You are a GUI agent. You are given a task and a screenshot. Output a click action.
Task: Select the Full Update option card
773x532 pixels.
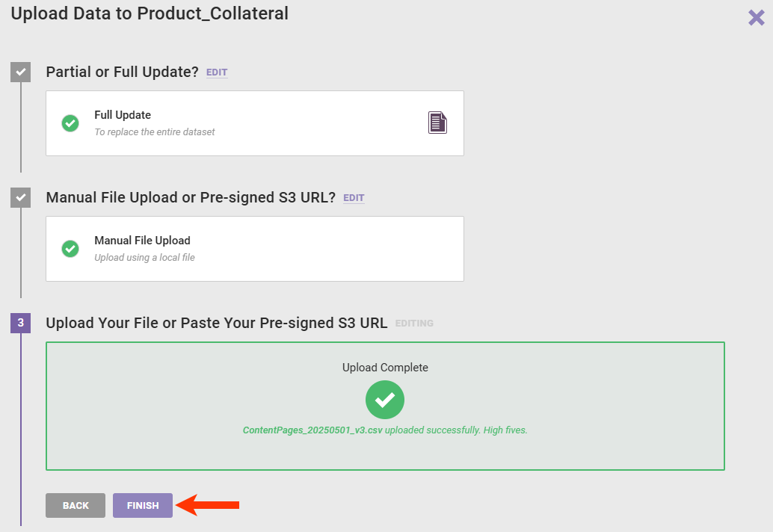[x=254, y=123]
